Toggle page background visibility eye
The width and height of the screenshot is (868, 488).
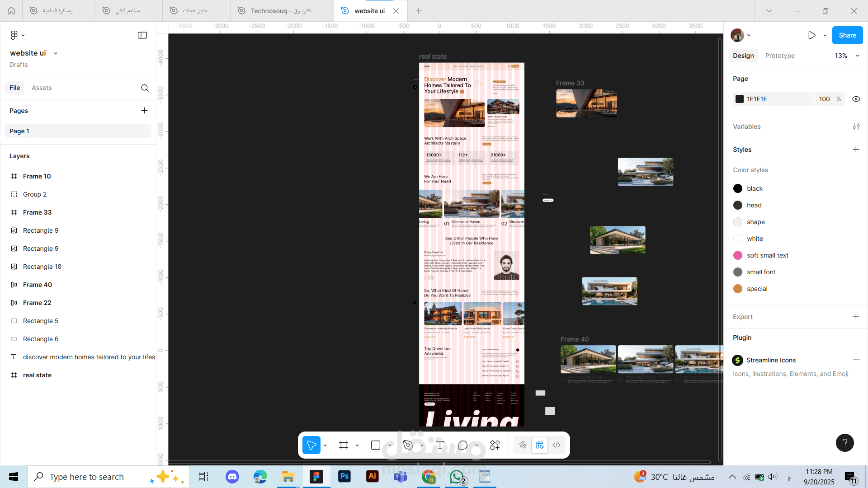pyautogui.click(x=856, y=99)
